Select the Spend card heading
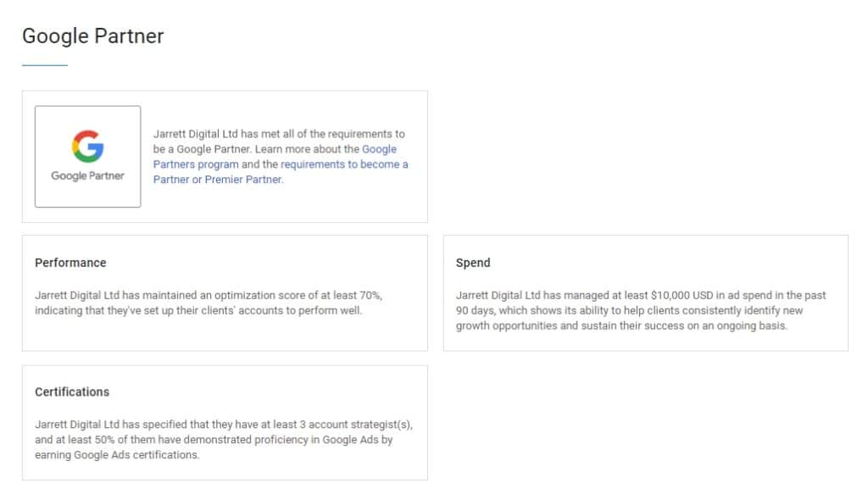868x489 pixels. coord(473,263)
